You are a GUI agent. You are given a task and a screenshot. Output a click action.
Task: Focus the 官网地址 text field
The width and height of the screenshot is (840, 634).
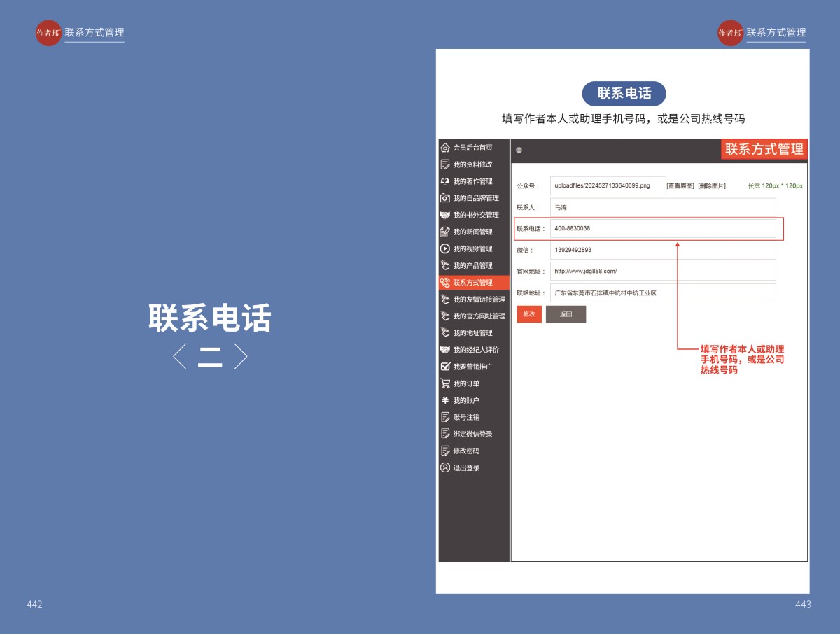[x=662, y=271]
